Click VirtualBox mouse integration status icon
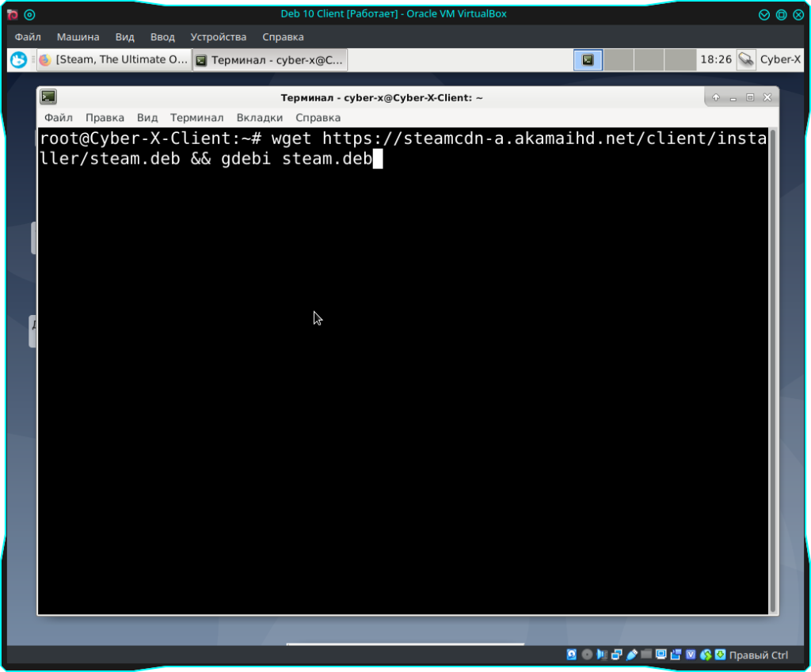Image resolution: width=811 pixels, height=672 pixels. point(706,655)
